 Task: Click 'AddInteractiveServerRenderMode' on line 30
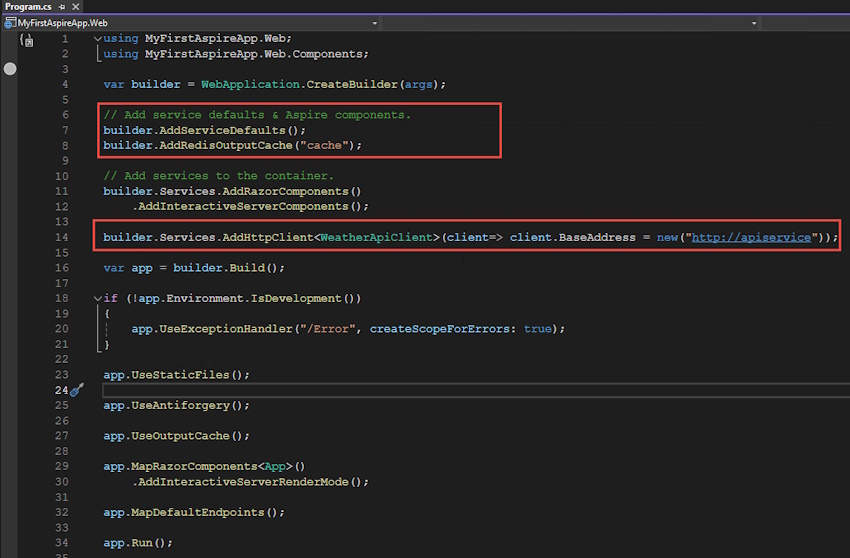243,482
